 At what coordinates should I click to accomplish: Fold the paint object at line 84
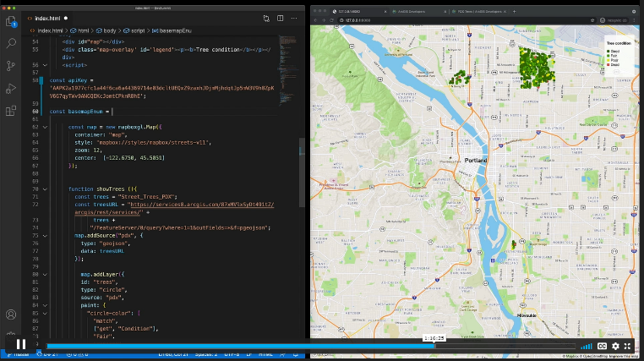tap(45, 305)
